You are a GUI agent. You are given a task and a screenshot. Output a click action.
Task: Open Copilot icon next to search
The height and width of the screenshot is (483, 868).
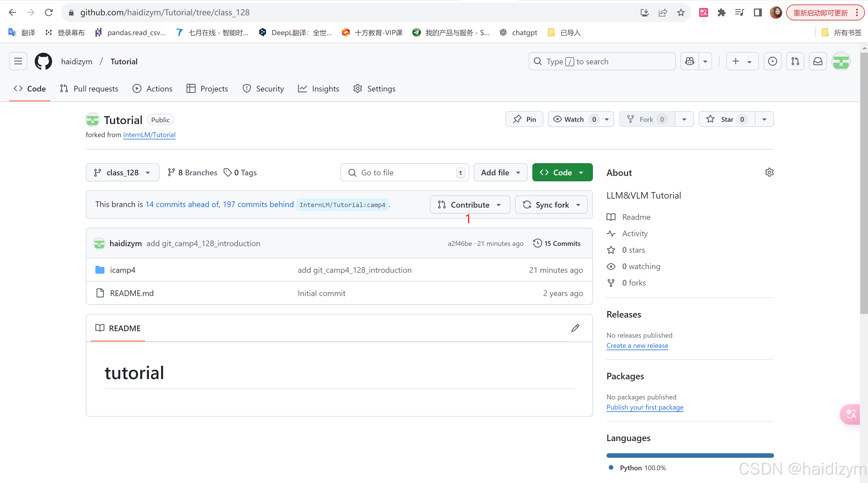tap(689, 61)
